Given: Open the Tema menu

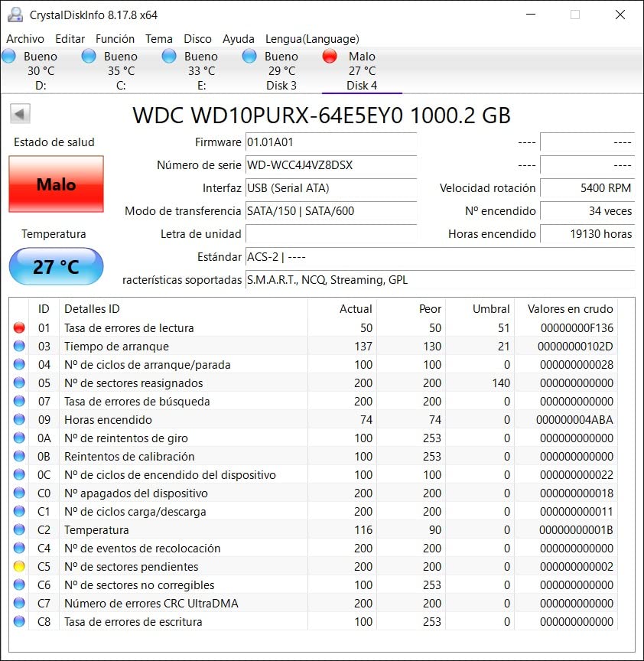Looking at the screenshot, I should pos(159,39).
